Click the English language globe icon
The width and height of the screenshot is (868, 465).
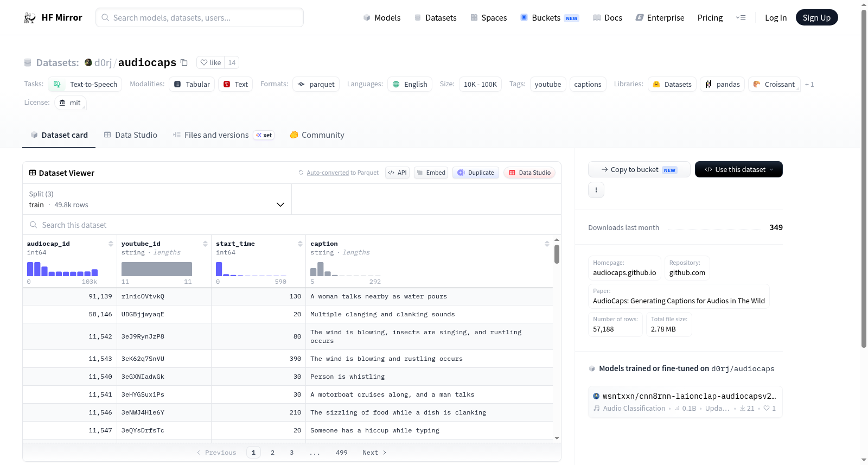pyautogui.click(x=396, y=84)
